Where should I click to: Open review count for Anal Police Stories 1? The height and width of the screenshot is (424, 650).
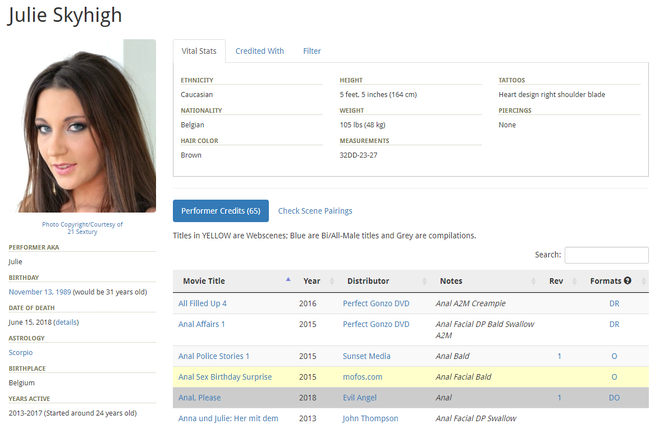pos(559,356)
